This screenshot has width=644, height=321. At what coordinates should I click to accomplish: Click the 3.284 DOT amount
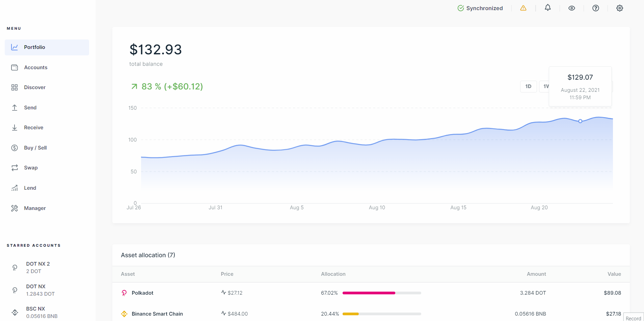[x=533, y=293]
